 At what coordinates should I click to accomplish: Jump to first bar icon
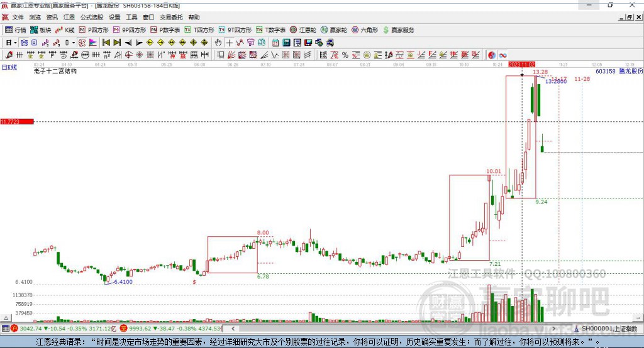tap(106, 42)
